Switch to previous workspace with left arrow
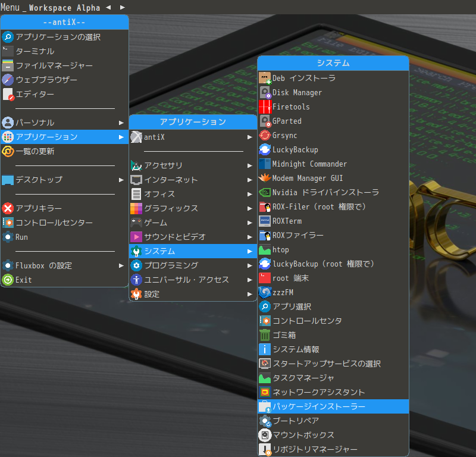The image size is (476, 457). click(108, 7)
